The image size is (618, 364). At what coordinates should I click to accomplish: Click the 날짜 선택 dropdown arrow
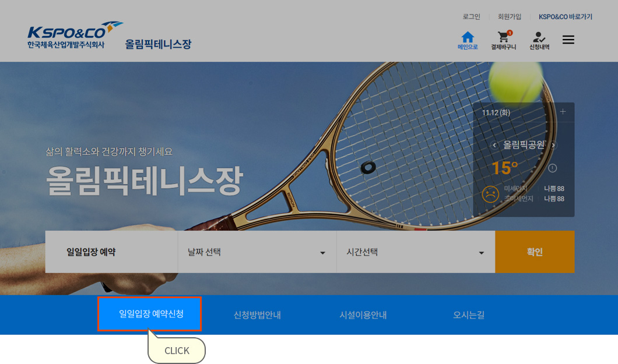point(322,253)
